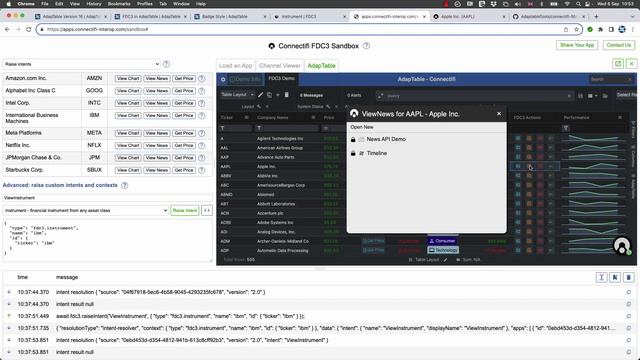Expand the 10:37:51.449 raiseIntent log entry
This screenshot has height=360, width=640.
tap(9, 316)
